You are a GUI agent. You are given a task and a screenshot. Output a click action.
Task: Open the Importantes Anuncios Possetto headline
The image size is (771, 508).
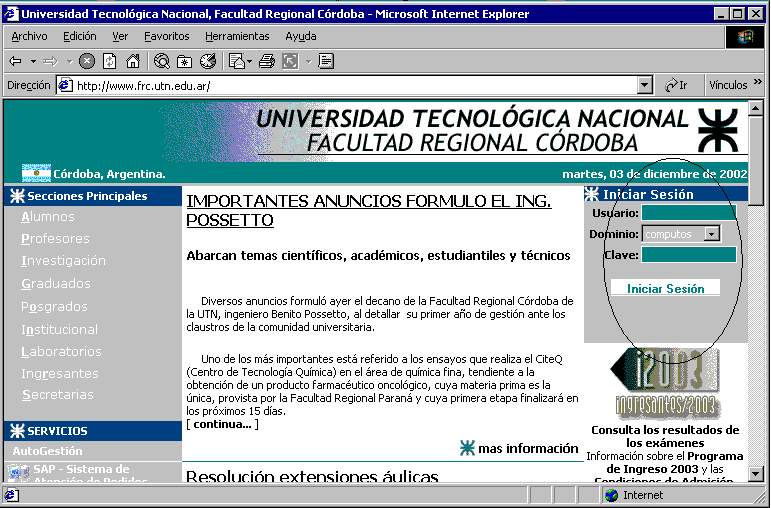pyautogui.click(x=369, y=210)
